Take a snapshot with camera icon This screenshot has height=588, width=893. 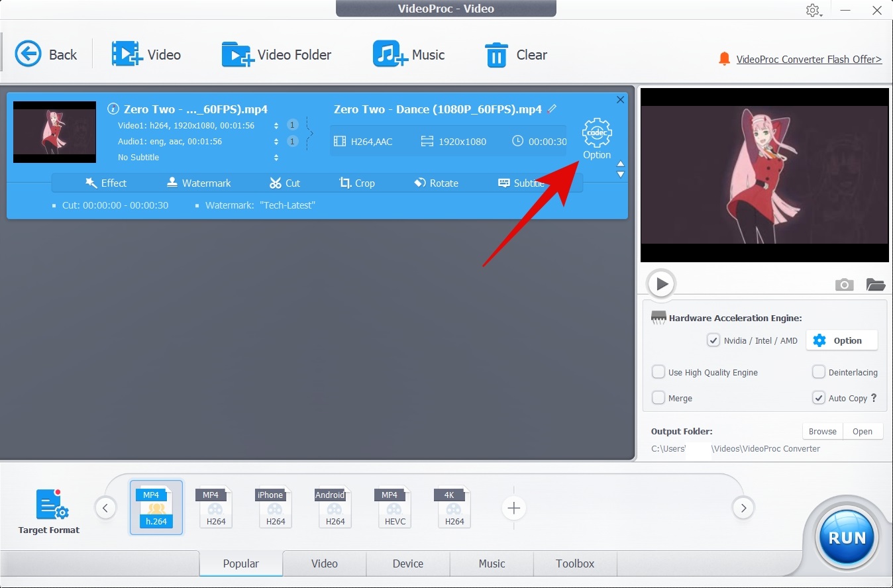tap(844, 285)
